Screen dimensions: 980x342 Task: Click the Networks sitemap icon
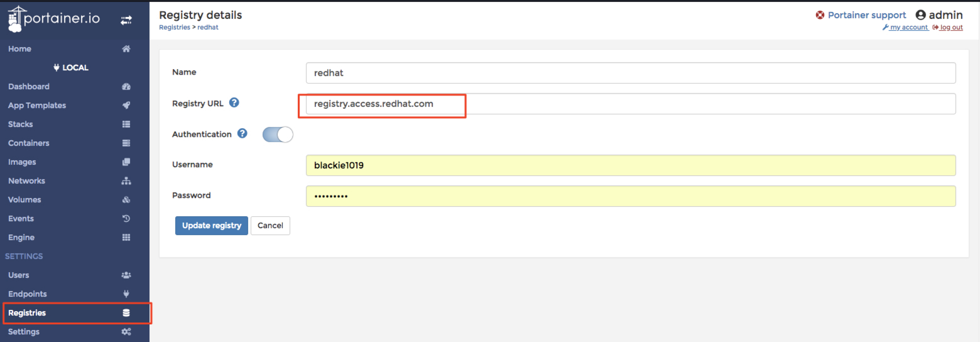pyautogui.click(x=126, y=181)
